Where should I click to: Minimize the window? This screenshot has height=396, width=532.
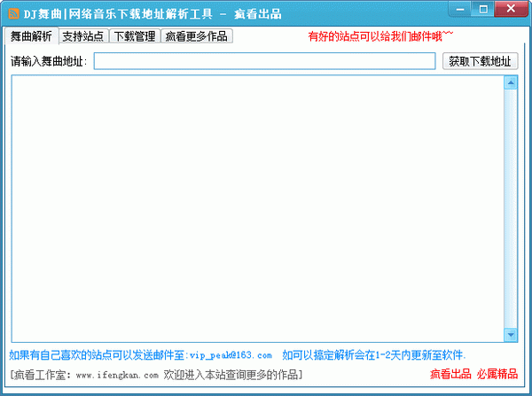[460, 9]
